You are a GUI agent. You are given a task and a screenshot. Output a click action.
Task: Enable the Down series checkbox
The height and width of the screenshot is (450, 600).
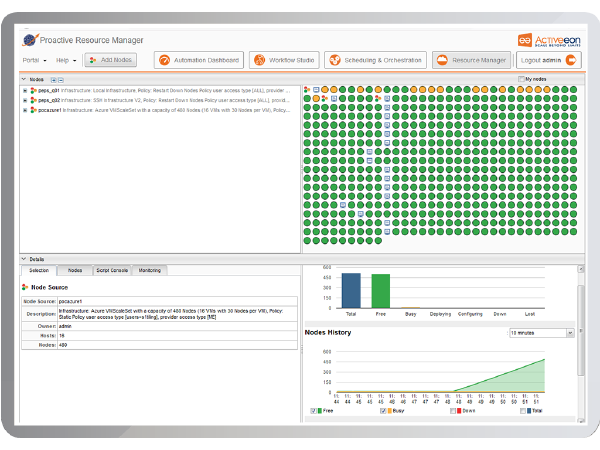[x=453, y=411]
